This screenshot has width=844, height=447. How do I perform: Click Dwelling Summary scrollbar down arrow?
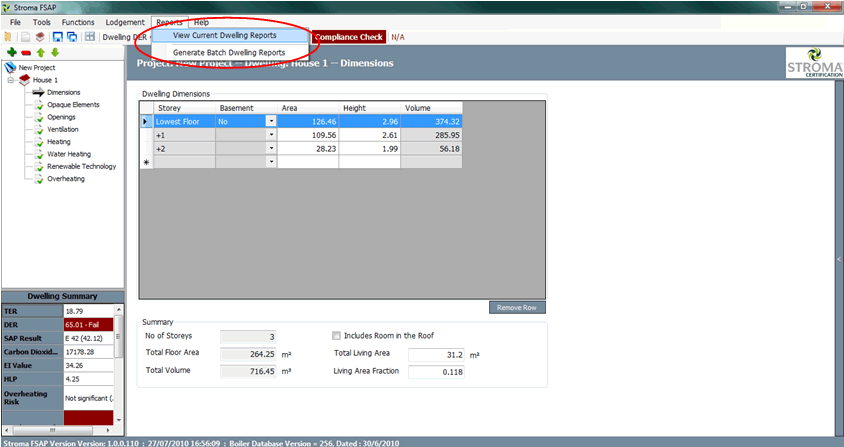tap(119, 420)
